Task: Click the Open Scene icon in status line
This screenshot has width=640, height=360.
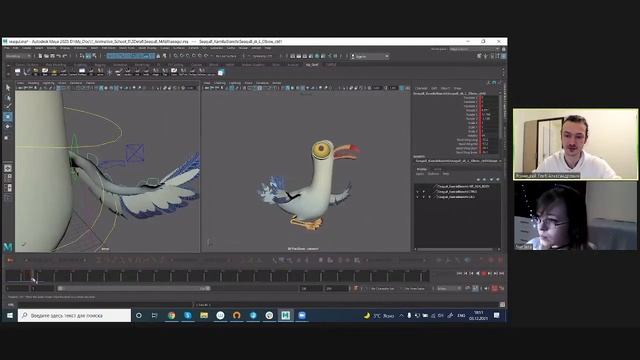Action: click(47, 56)
